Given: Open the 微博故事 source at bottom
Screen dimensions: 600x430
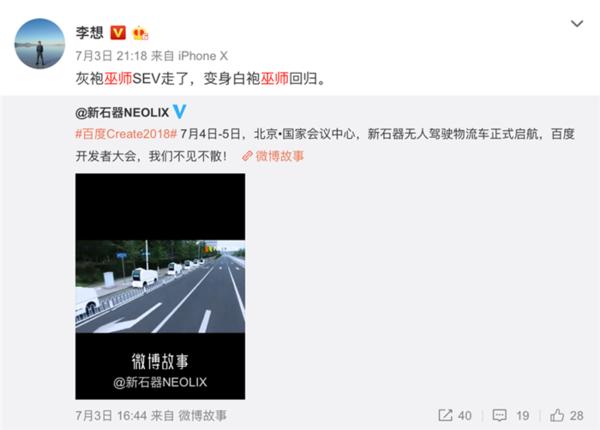Looking at the screenshot, I should click(202, 415).
